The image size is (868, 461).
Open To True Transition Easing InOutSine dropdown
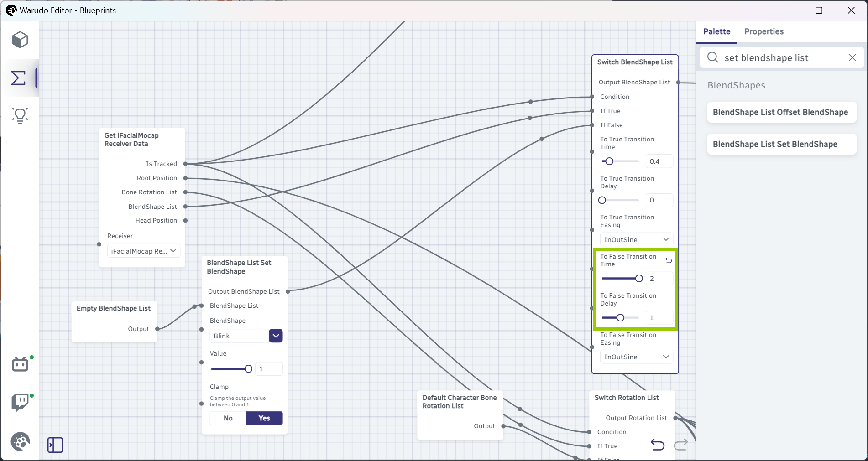(x=636, y=240)
